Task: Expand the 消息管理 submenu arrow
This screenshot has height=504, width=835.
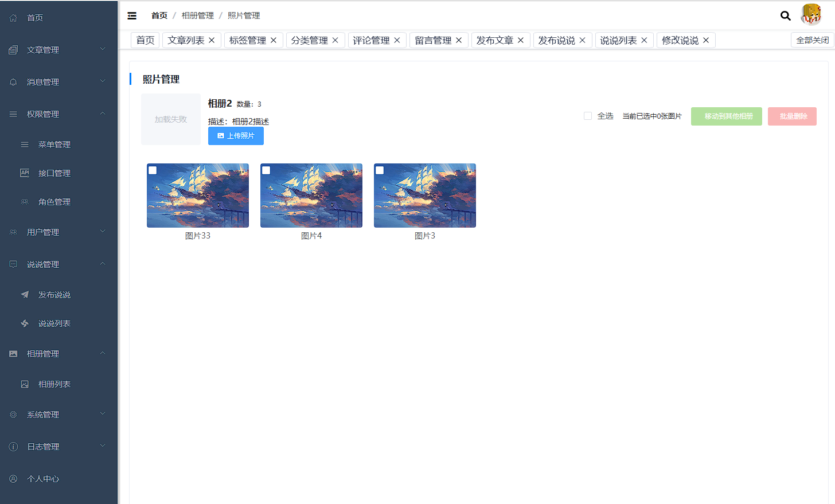Action: [103, 81]
